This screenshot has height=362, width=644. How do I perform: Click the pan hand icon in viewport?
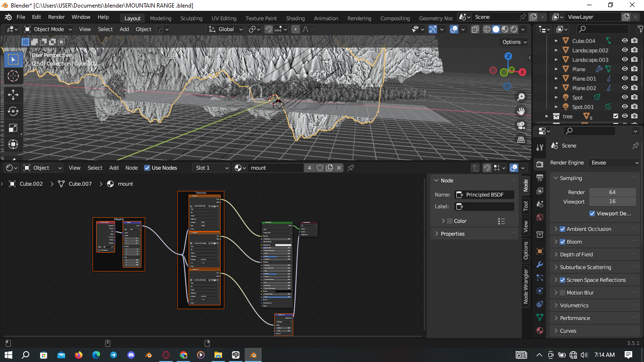[521, 111]
